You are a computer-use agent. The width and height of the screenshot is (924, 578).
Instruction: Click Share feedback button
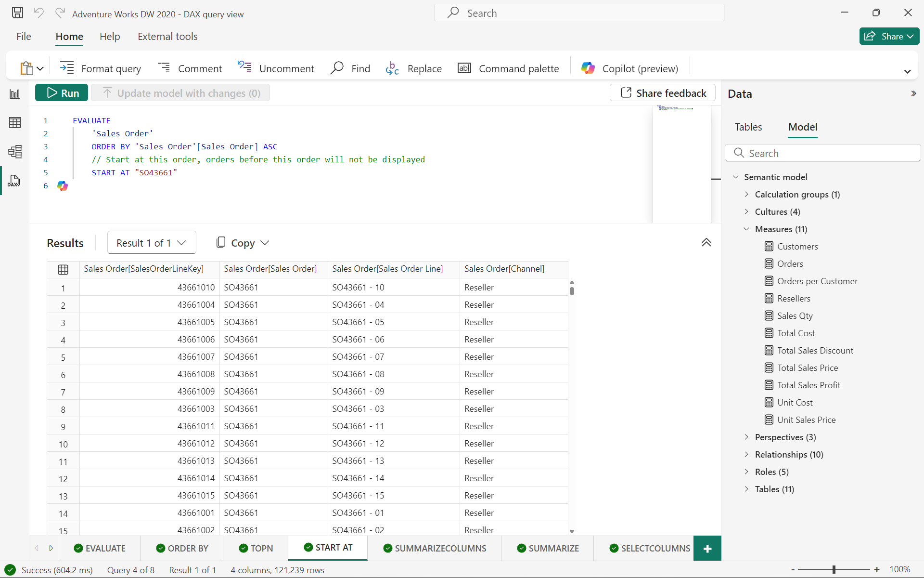[x=663, y=92]
